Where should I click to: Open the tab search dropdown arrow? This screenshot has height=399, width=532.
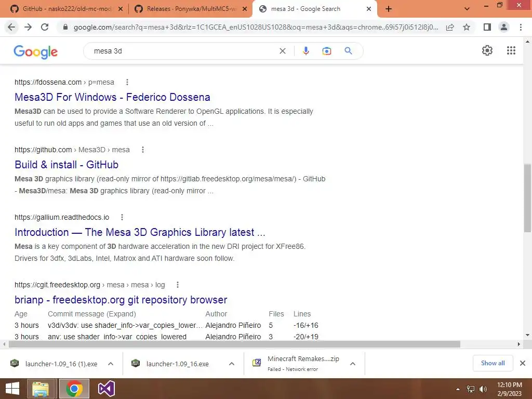[467, 9]
